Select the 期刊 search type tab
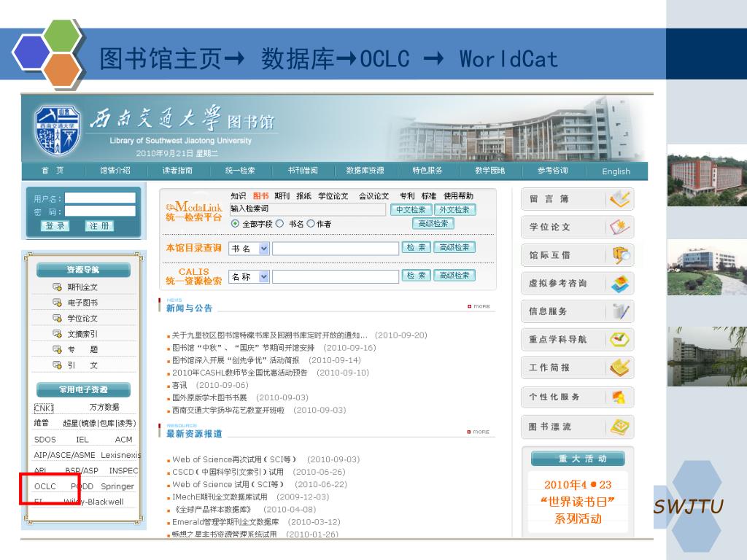The width and height of the screenshot is (747, 560). tap(282, 195)
